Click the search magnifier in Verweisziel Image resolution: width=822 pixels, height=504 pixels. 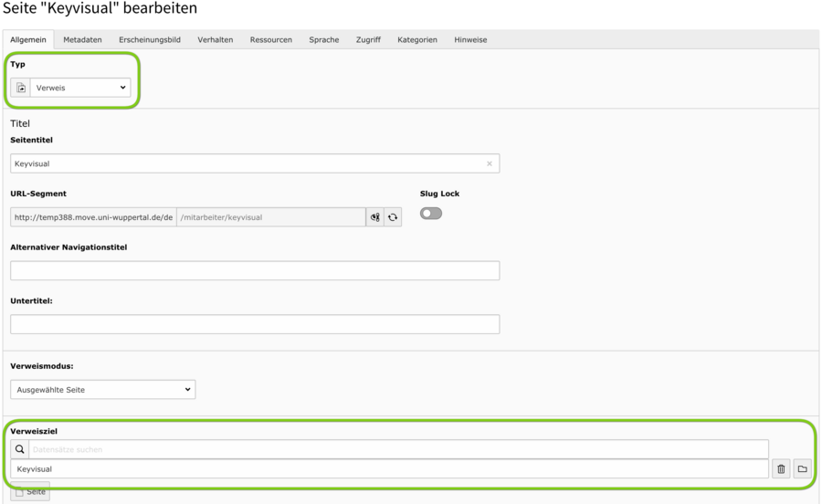coord(20,449)
